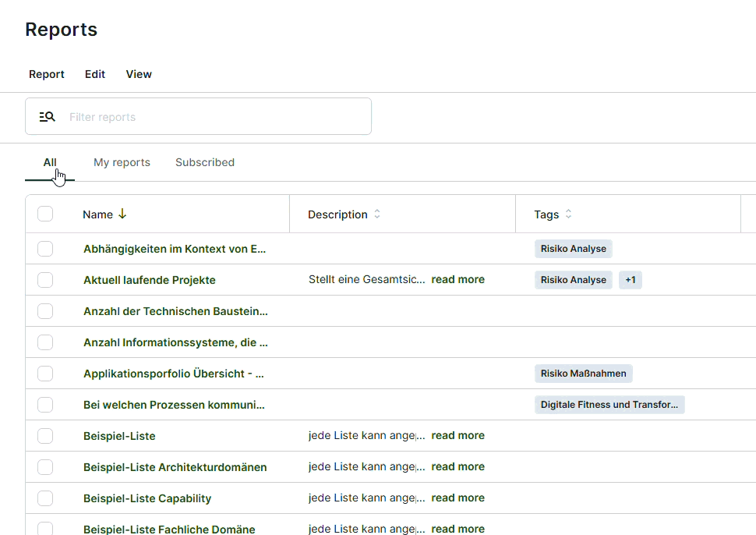Check the select-all header checkbox
Screen dimensions: 756x535
[45, 214]
